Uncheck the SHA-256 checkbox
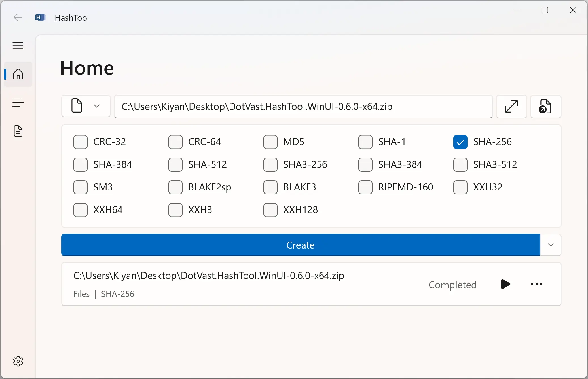588x379 pixels. [460, 142]
